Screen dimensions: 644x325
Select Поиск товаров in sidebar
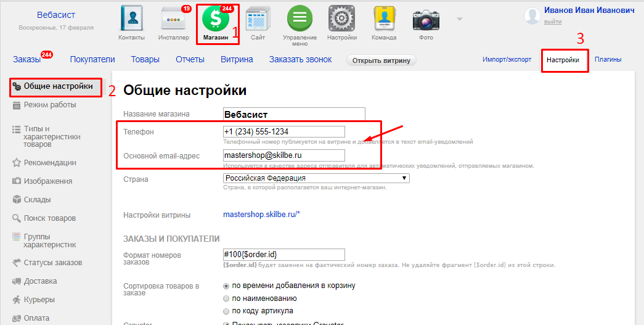point(50,218)
